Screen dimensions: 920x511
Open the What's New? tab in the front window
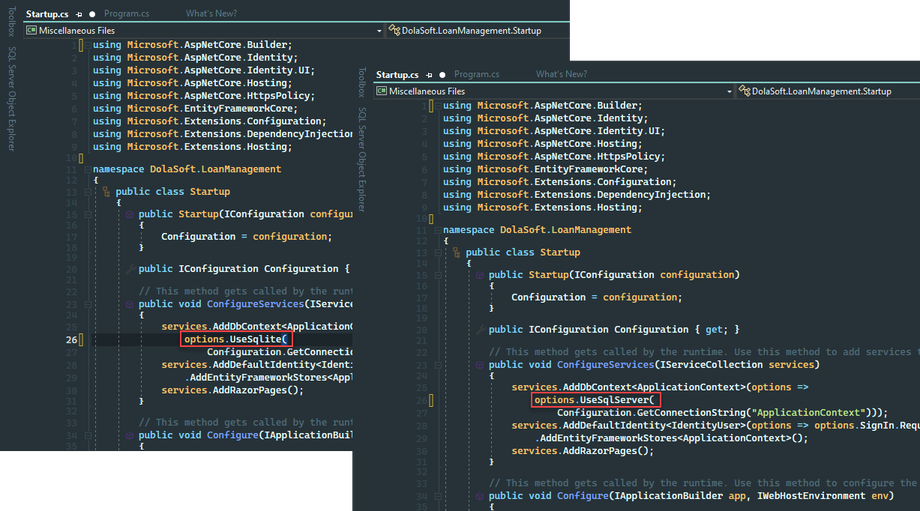561,75
